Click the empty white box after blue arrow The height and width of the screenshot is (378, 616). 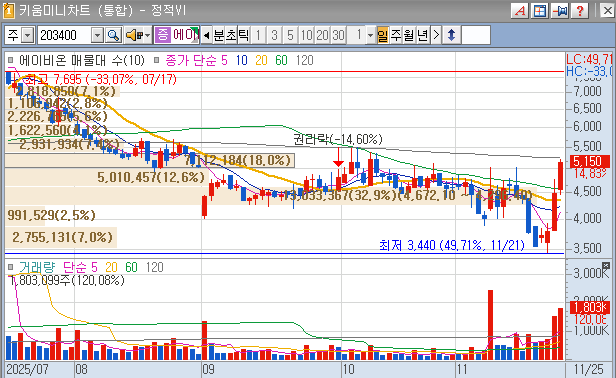pos(476,35)
